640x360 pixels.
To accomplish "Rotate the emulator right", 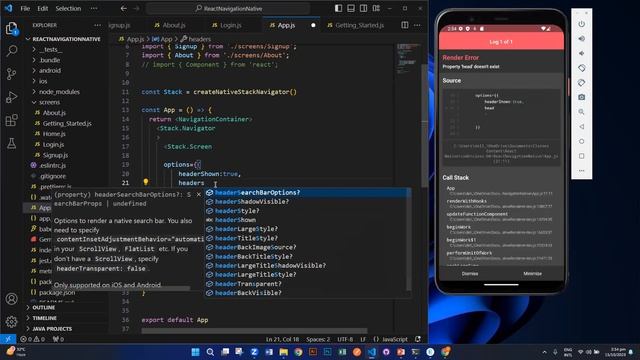I will pos(582,82).
